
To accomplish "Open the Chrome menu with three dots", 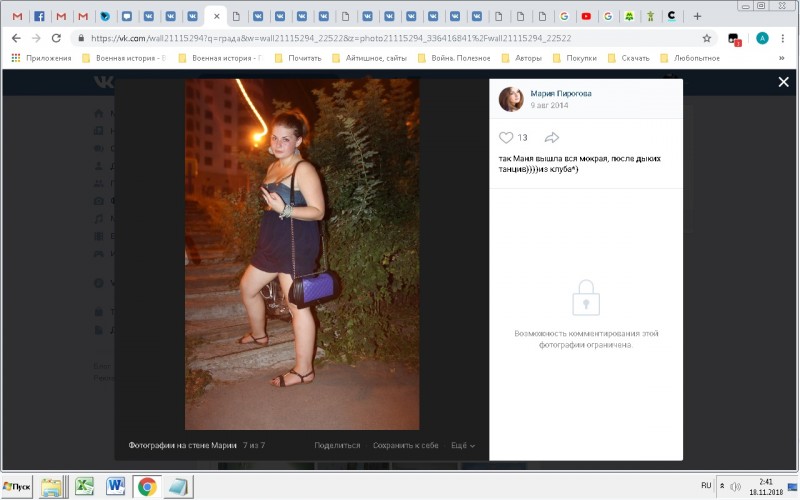I will point(785,38).
